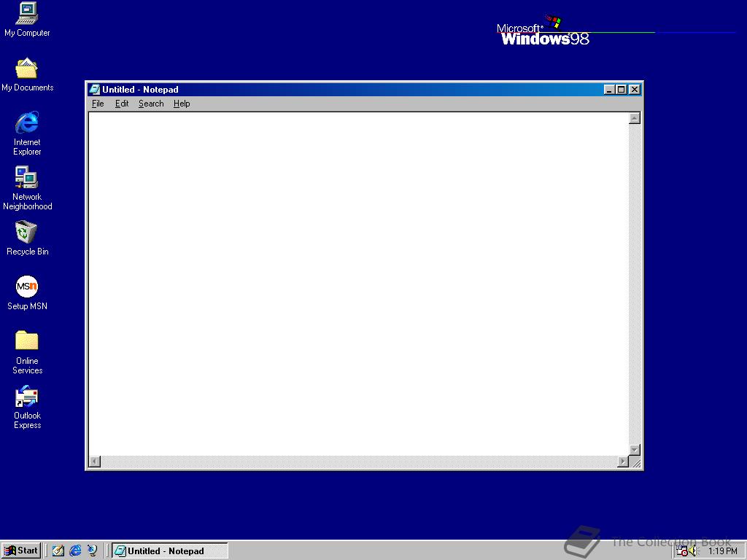Click the View Channels Quick Launch icon

point(92,551)
